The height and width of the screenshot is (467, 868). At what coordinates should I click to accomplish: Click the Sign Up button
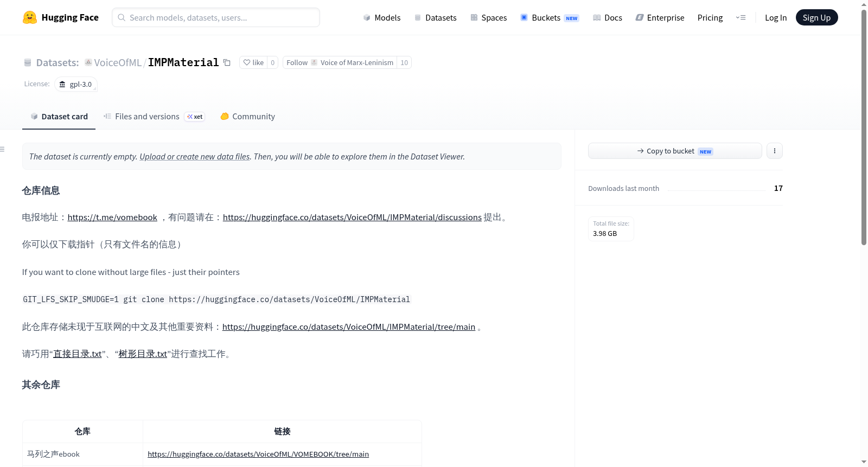click(816, 17)
